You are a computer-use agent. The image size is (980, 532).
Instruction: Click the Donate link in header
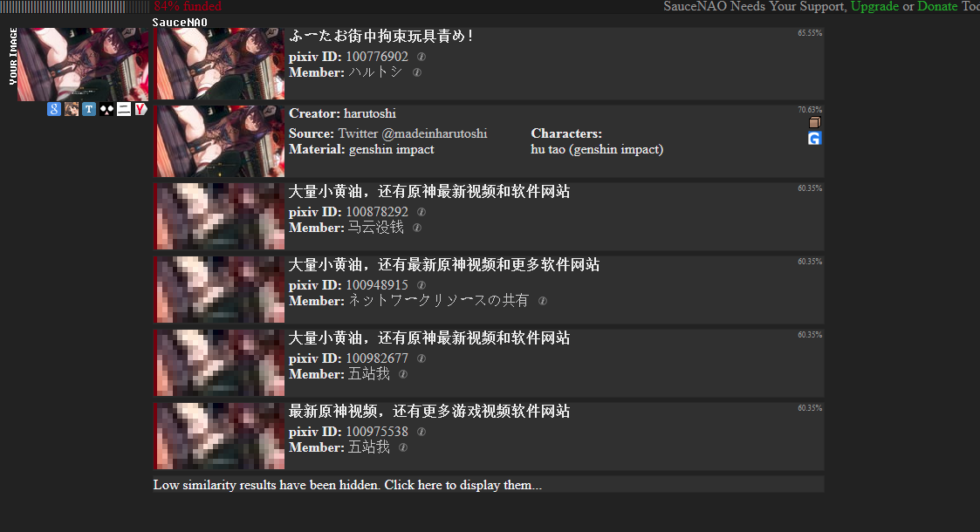pyautogui.click(x=937, y=6)
